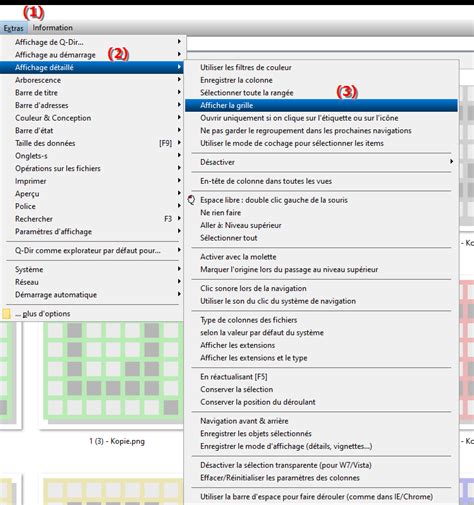Viewport: 474px width, 505px height.
Task: Choose Aller à: Niveau supérieur option
Action: 322,225
